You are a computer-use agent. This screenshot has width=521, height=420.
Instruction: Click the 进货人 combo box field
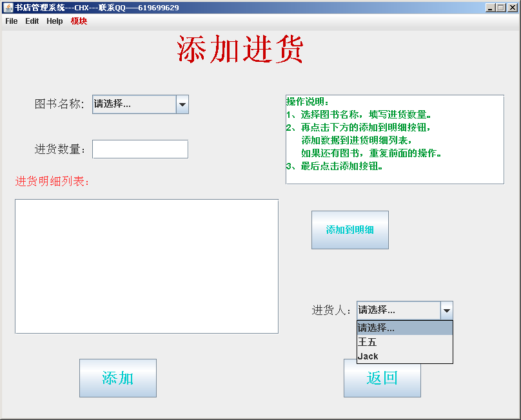[398, 310]
